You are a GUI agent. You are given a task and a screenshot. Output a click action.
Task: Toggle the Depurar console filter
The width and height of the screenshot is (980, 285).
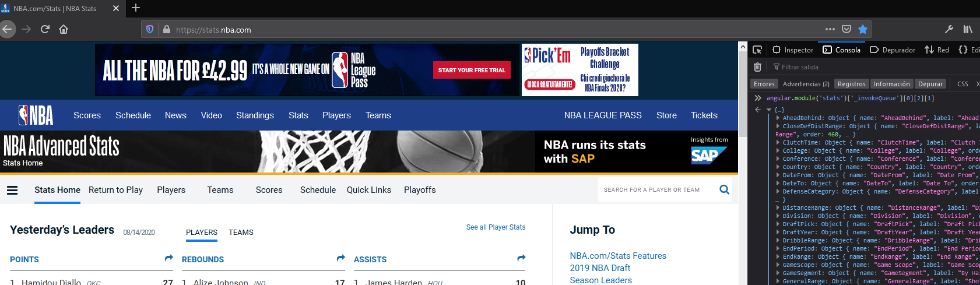point(930,84)
